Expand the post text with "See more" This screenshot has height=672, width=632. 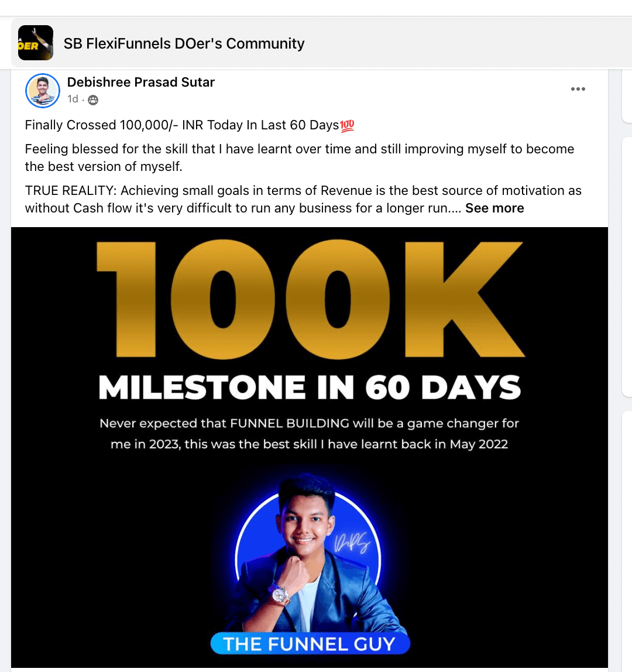pyautogui.click(x=494, y=208)
